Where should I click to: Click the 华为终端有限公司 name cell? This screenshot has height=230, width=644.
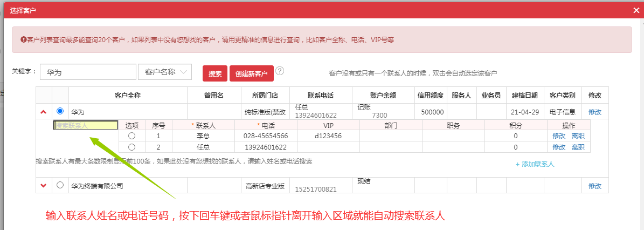click(128, 186)
